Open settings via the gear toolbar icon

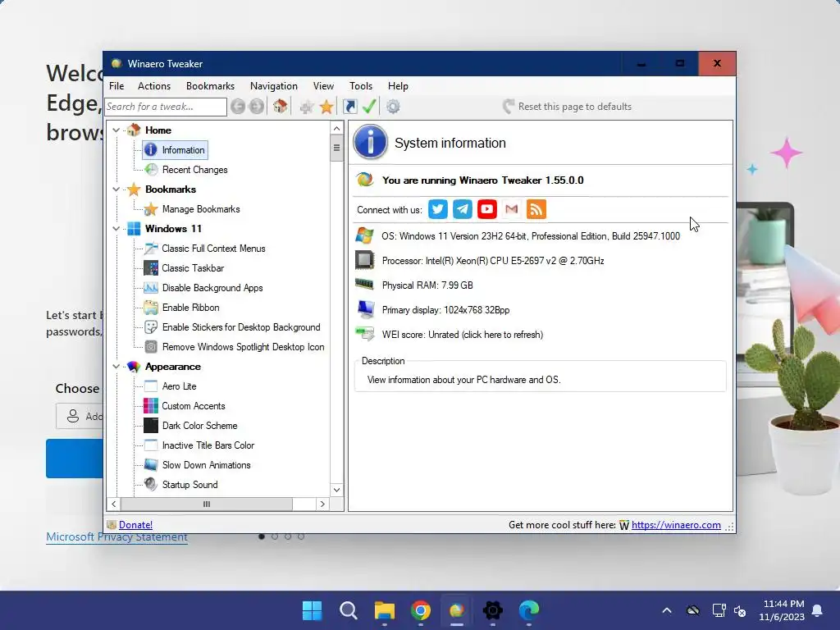[393, 107]
